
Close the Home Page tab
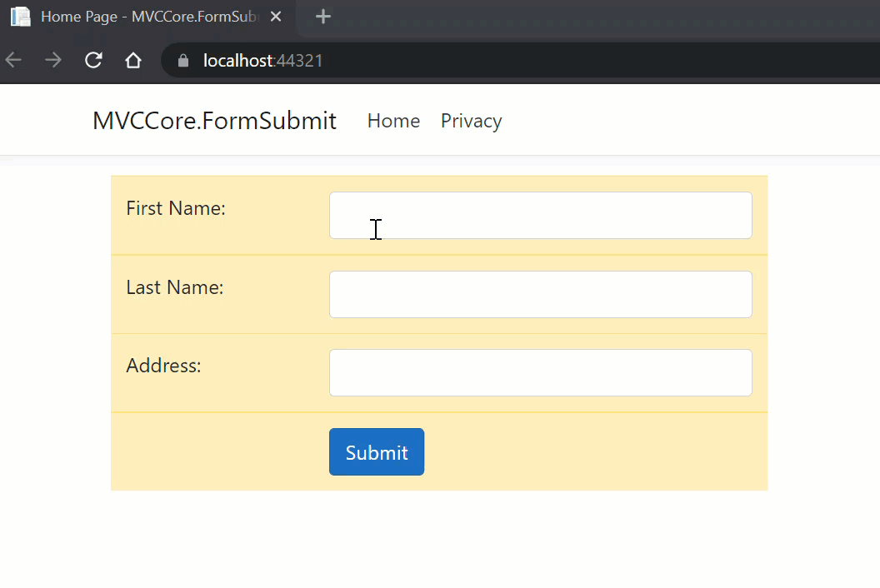click(x=275, y=15)
